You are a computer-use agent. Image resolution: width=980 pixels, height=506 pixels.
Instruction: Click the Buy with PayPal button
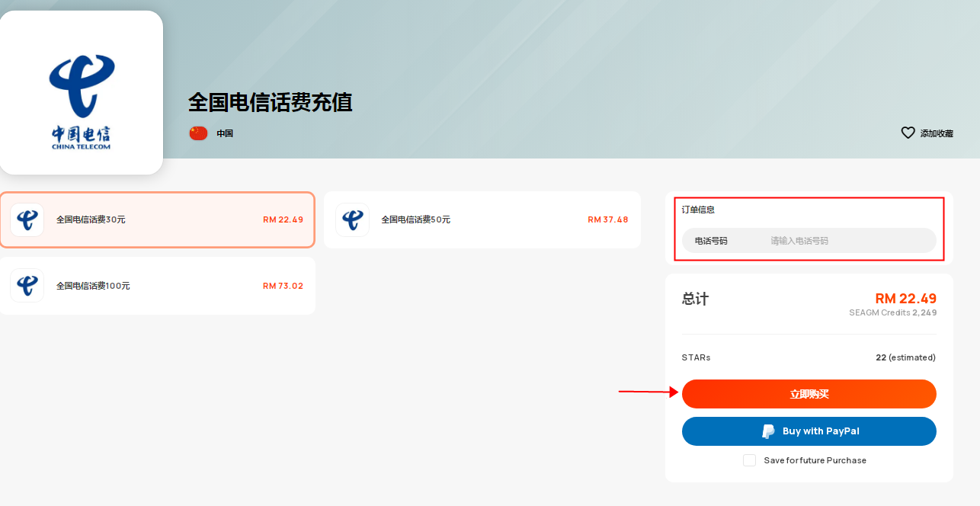pyautogui.click(x=809, y=431)
